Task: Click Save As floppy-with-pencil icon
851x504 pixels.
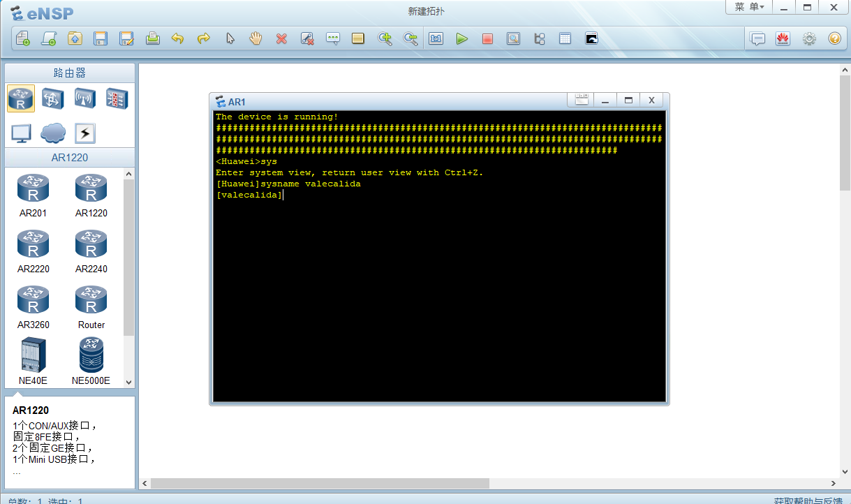Action: pos(126,38)
